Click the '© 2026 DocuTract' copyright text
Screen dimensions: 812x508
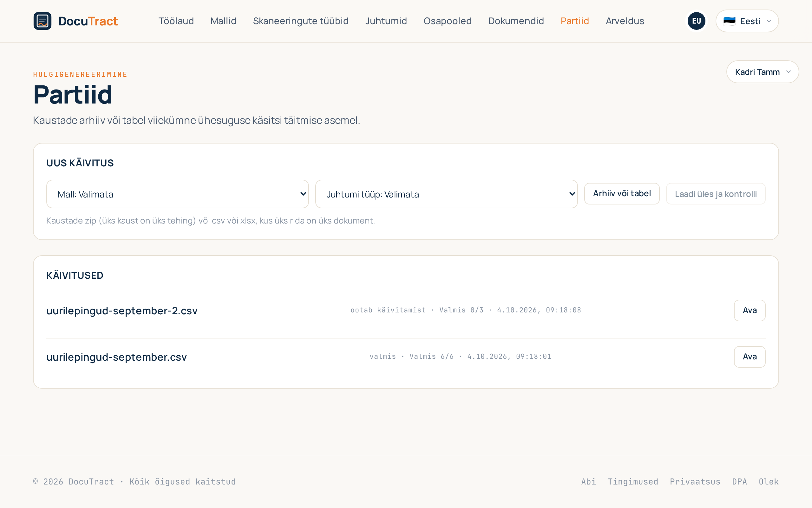pyautogui.click(x=74, y=481)
